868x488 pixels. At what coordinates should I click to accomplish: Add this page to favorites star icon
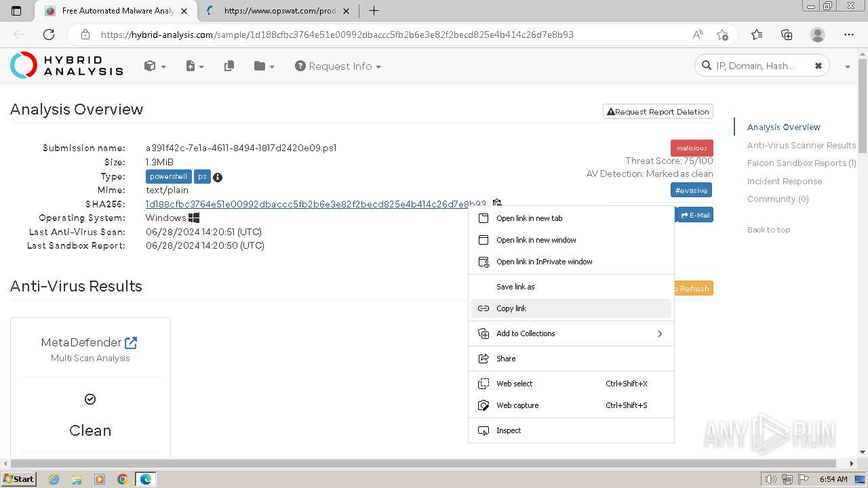pyautogui.click(x=723, y=35)
